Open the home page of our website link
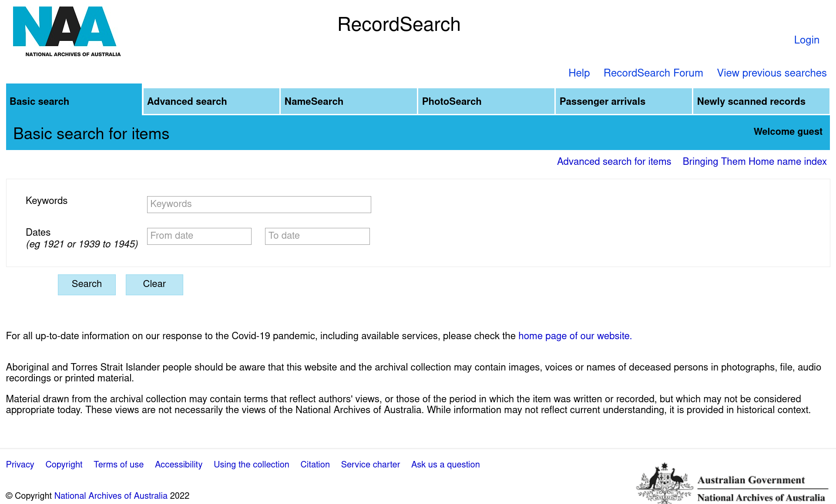The image size is (836, 504). 574,336
